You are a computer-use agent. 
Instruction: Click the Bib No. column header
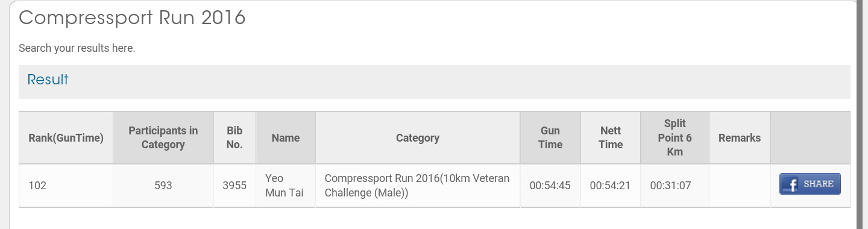point(234,137)
